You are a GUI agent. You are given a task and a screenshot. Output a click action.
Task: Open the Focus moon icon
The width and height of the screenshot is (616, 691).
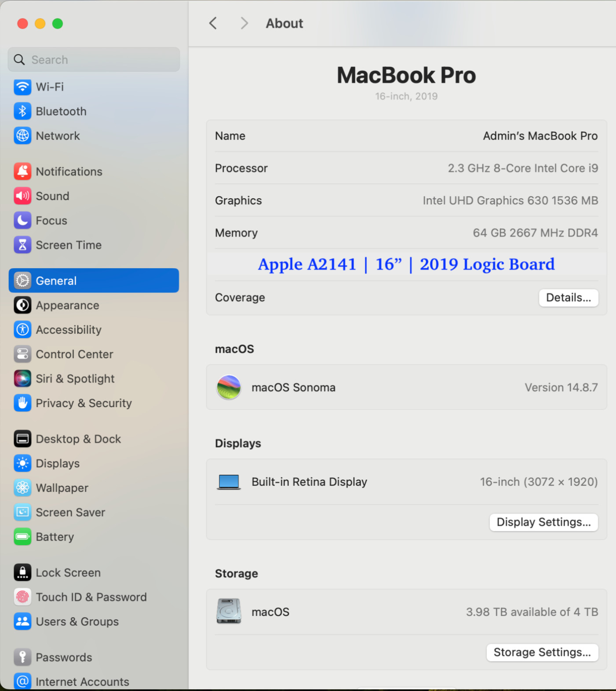point(22,221)
